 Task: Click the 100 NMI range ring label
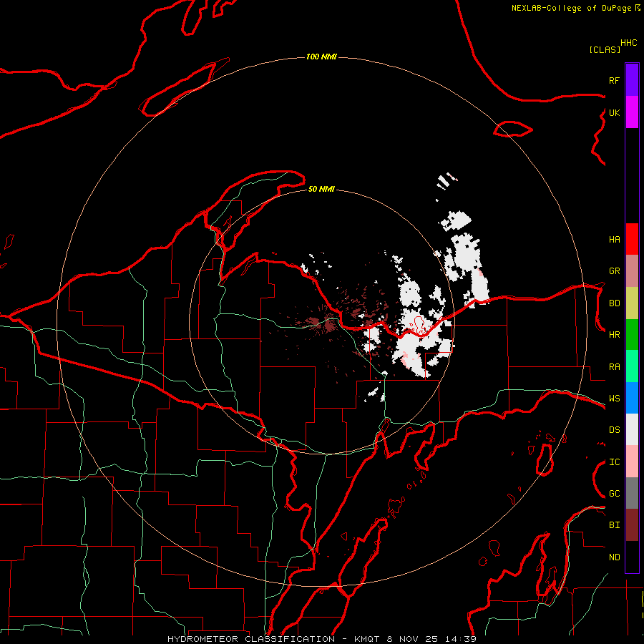321,57
